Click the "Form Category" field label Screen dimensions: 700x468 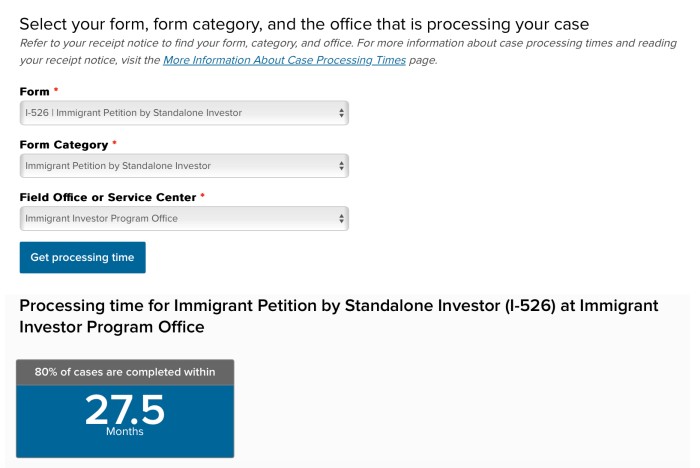(64, 145)
